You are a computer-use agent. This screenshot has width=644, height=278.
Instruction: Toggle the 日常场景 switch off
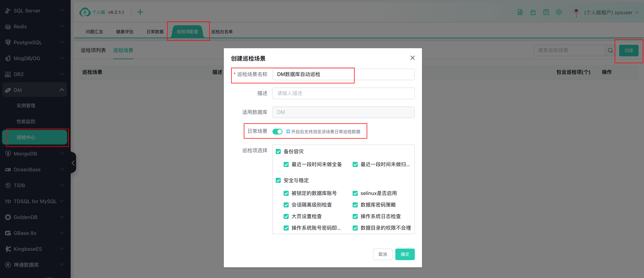click(277, 131)
